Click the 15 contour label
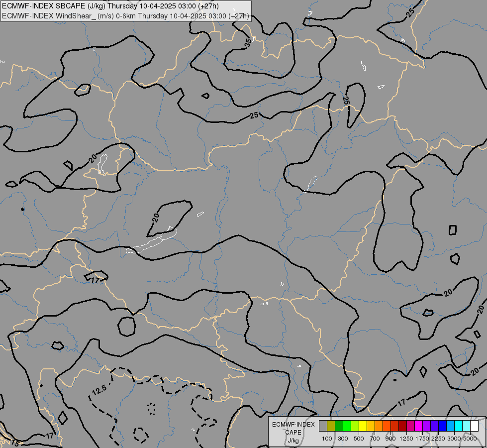Screen dimensions: 487x448 click(14, 443)
